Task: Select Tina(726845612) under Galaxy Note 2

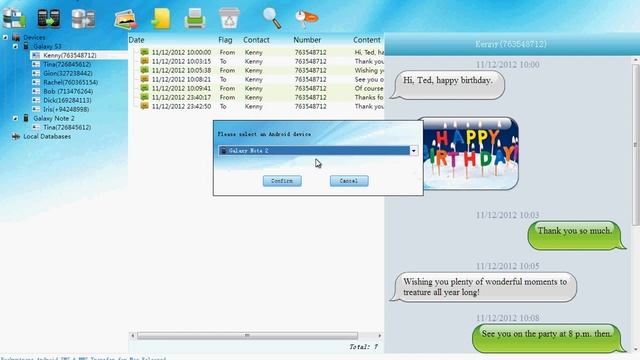Action: 67,127
